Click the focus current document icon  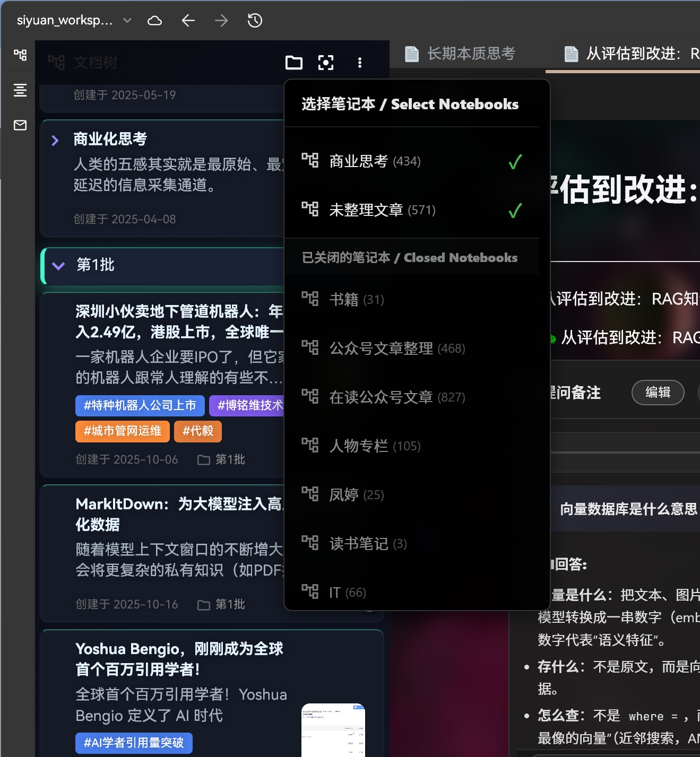pyautogui.click(x=326, y=62)
